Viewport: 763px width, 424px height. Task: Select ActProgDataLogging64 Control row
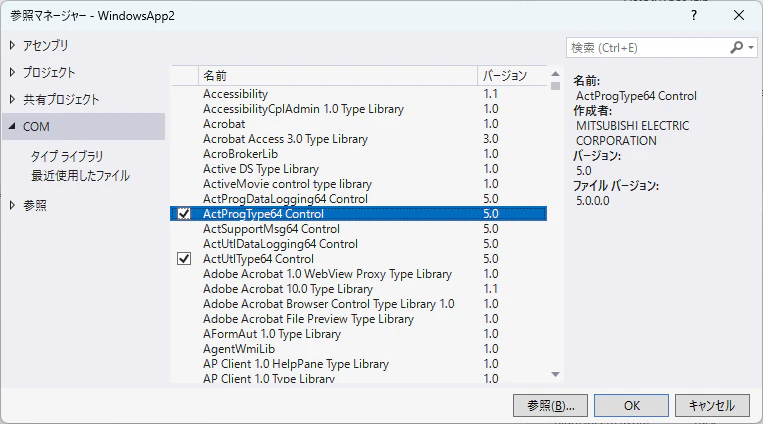(x=359, y=199)
